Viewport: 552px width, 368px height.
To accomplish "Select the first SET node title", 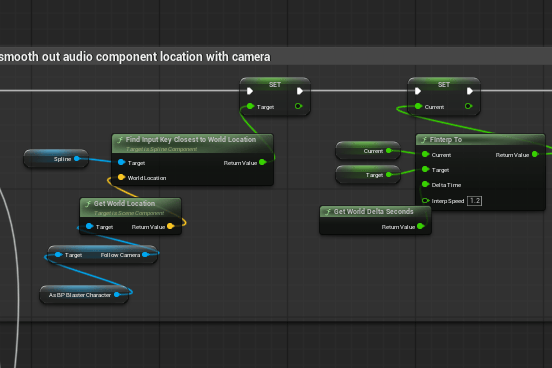I will click(x=275, y=85).
